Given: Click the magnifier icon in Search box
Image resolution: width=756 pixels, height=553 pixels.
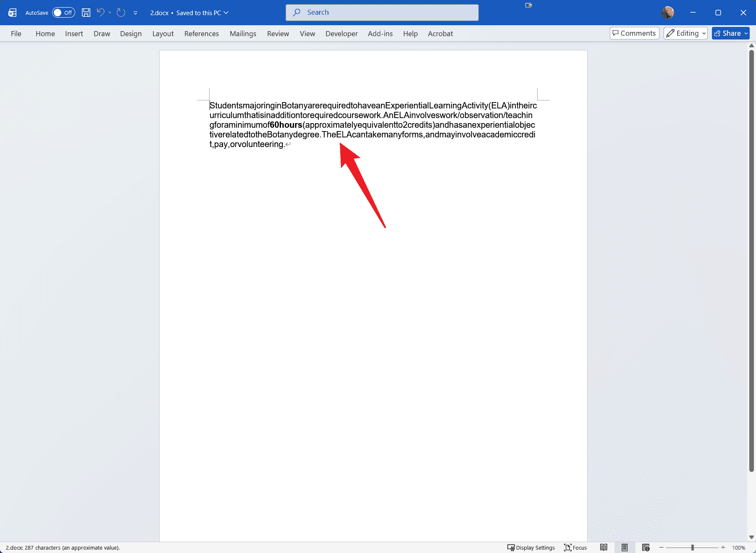Looking at the screenshot, I should click(297, 13).
